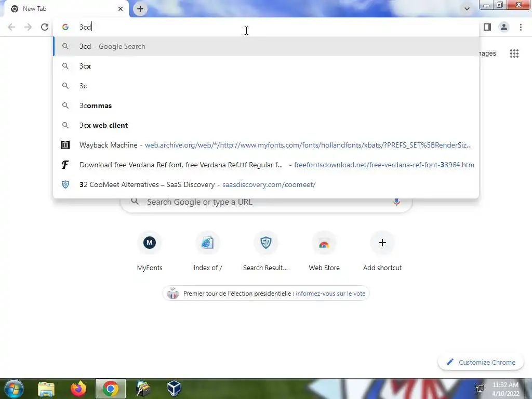Click the Search Google or type URL box
The height and width of the screenshot is (399, 532).
point(266,202)
